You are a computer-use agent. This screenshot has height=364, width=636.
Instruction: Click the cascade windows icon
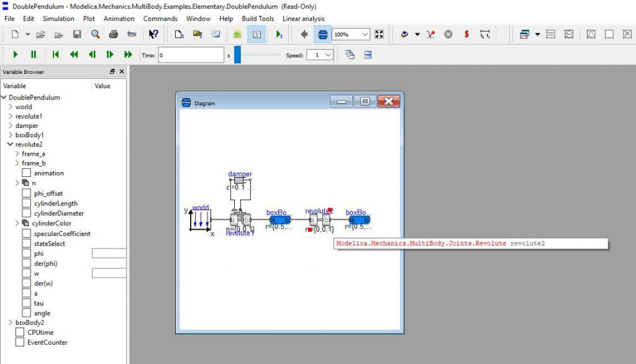click(350, 55)
